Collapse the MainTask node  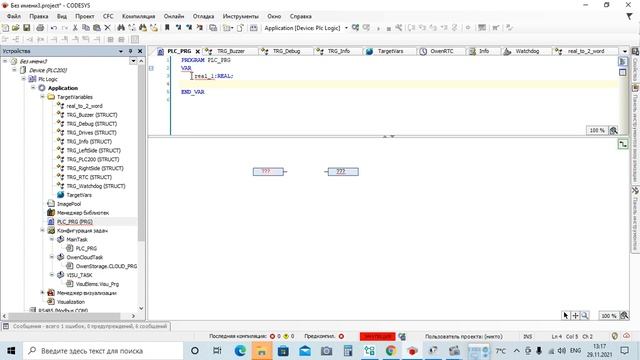(x=52, y=239)
